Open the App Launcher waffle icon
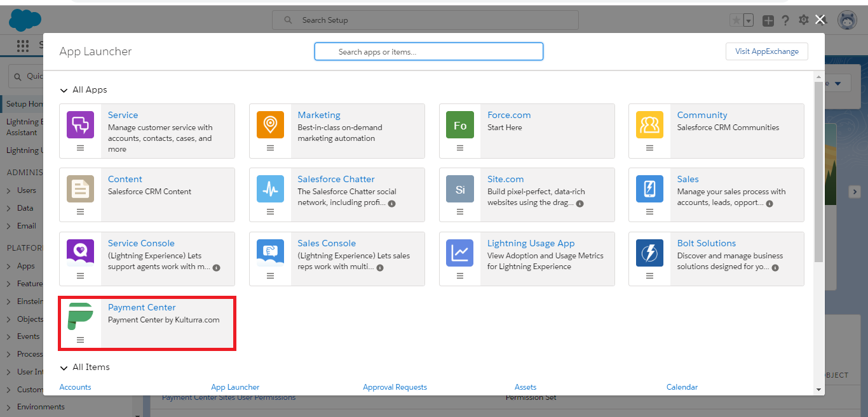Screen dimensions: 868x417 pyautogui.click(x=23, y=45)
